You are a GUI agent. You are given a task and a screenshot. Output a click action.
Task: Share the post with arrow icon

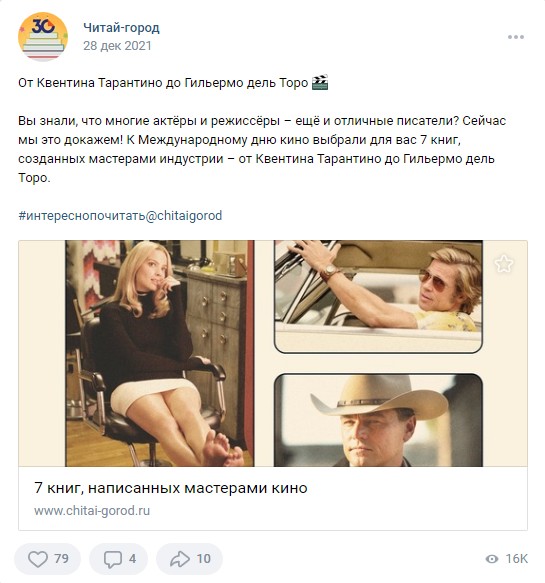pyautogui.click(x=180, y=558)
